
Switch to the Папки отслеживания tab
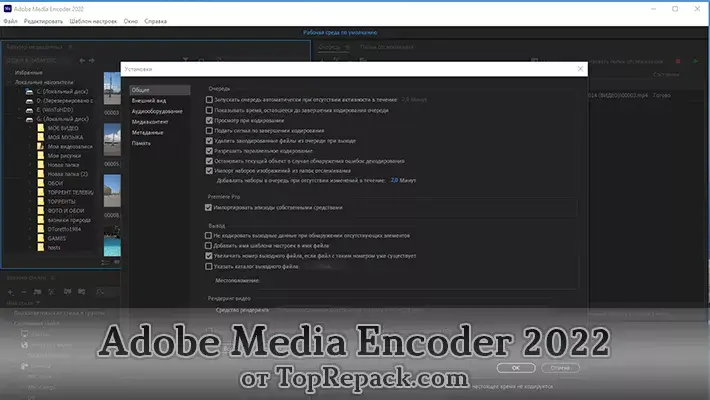387,47
